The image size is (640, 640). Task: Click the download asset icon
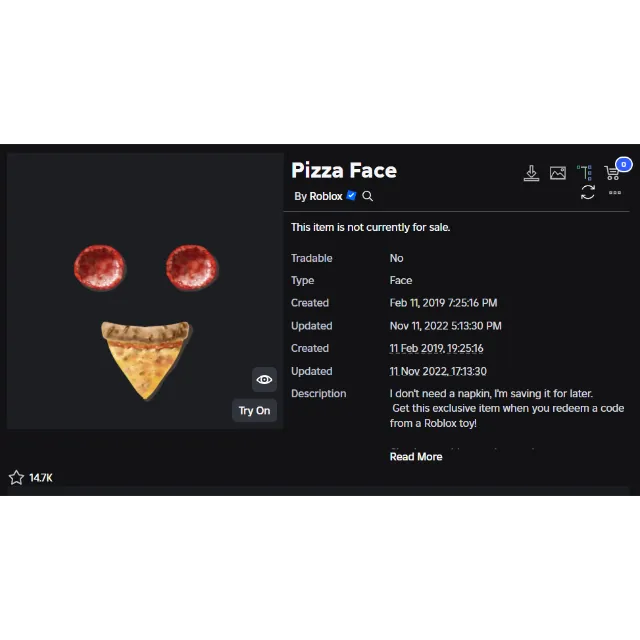531,173
